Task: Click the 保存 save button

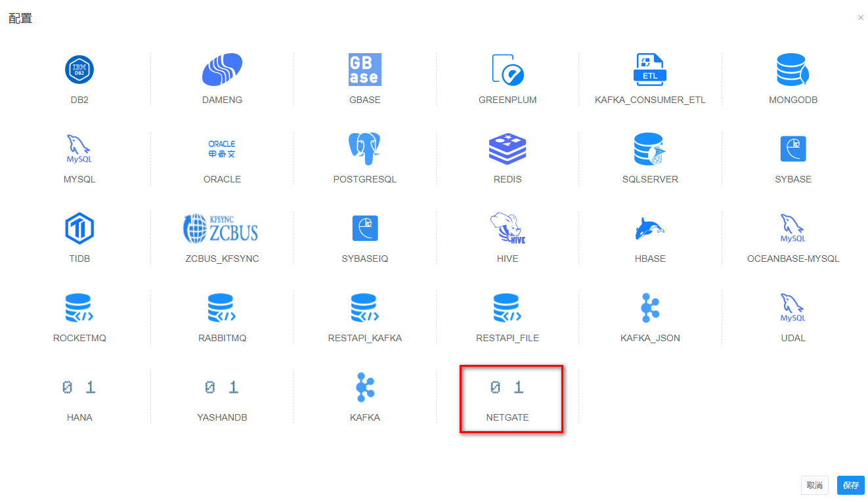Action: coord(850,486)
